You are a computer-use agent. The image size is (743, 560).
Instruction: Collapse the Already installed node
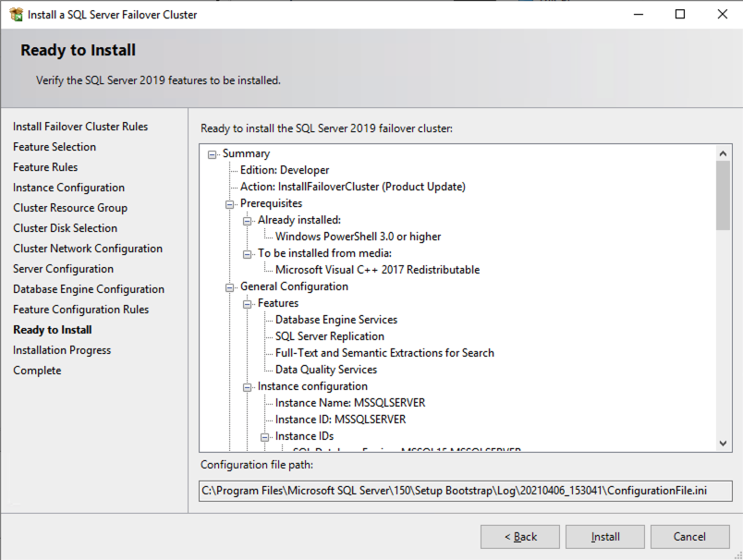click(248, 220)
